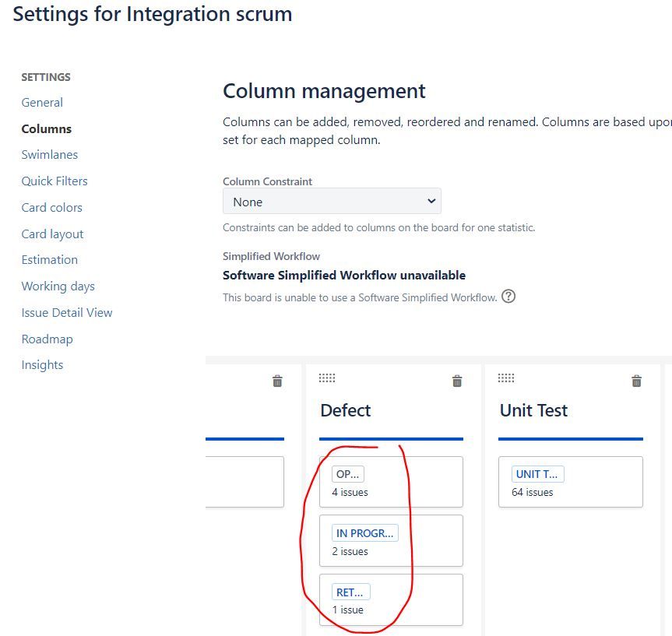Grab the Defect column drag handle
The width and height of the screenshot is (672, 636).
(x=327, y=378)
